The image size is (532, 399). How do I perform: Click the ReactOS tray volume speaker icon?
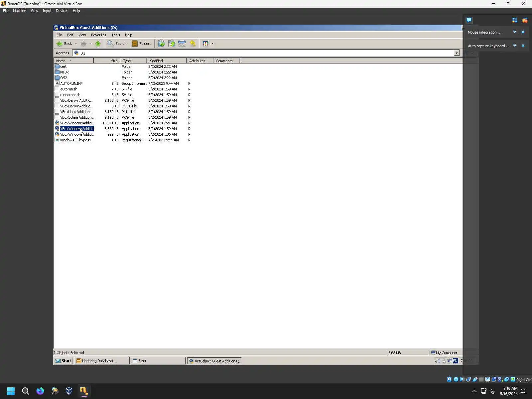coord(438,361)
